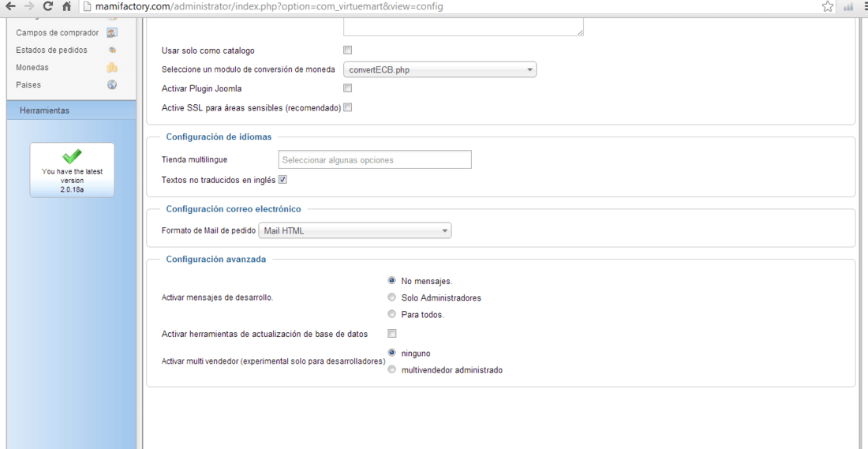Click the green checkmark version icon
This screenshot has width=868, height=449.
[72, 155]
